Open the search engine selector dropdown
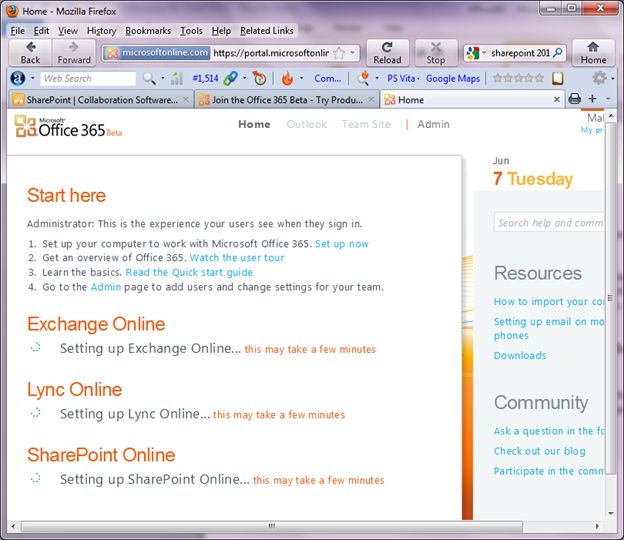The height and width of the screenshot is (540, 624). 484,53
